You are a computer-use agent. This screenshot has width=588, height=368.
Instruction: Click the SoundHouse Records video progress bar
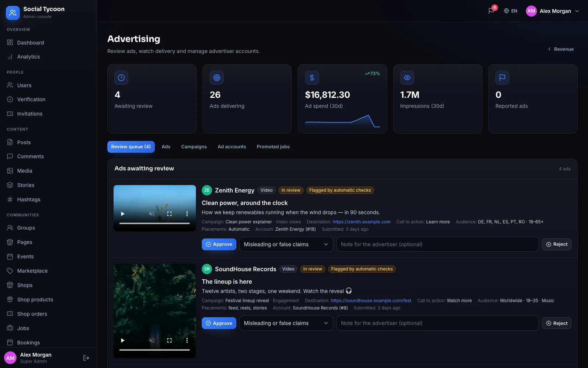tap(155, 350)
